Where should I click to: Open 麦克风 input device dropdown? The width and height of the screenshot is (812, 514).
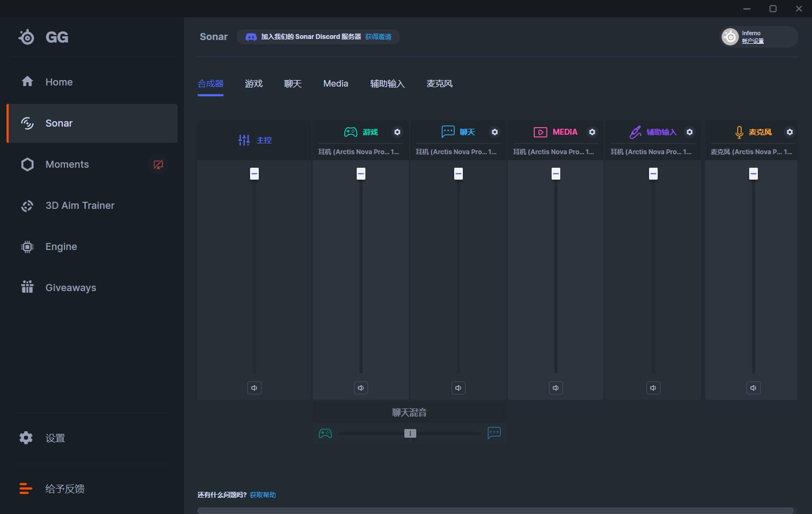(751, 152)
